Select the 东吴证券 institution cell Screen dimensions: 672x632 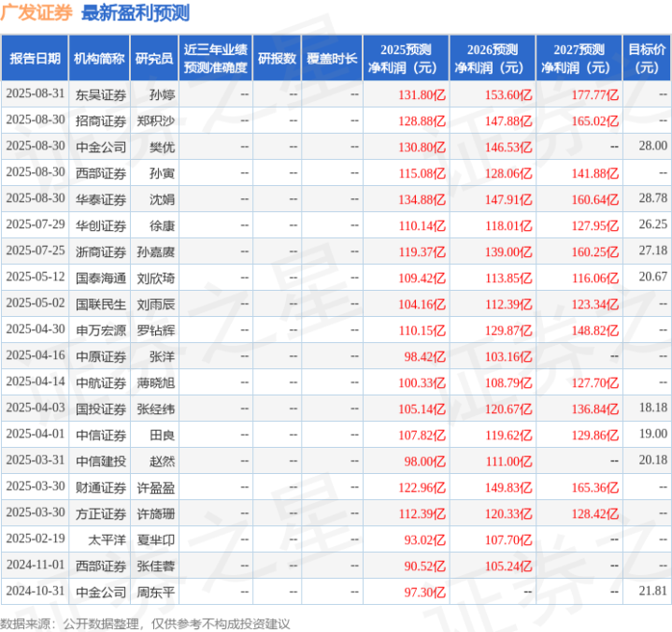pyautogui.click(x=99, y=94)
